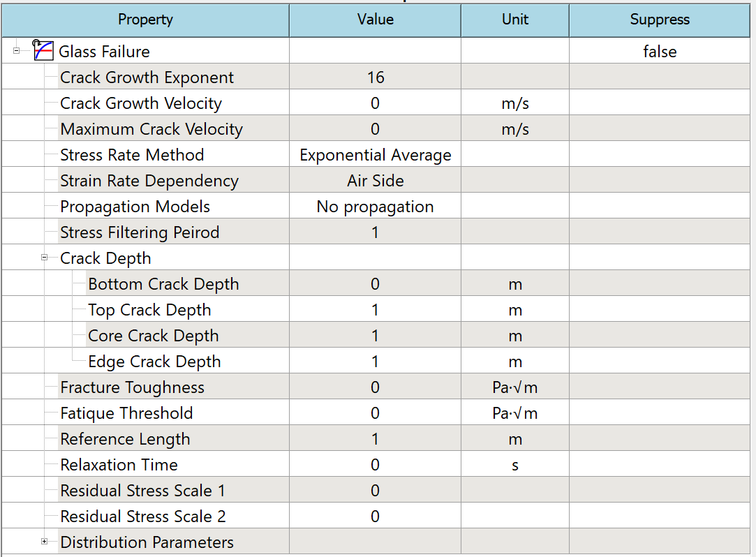The image size is (756, 557).
Task: Click the Unit column header
Action: 514,20
